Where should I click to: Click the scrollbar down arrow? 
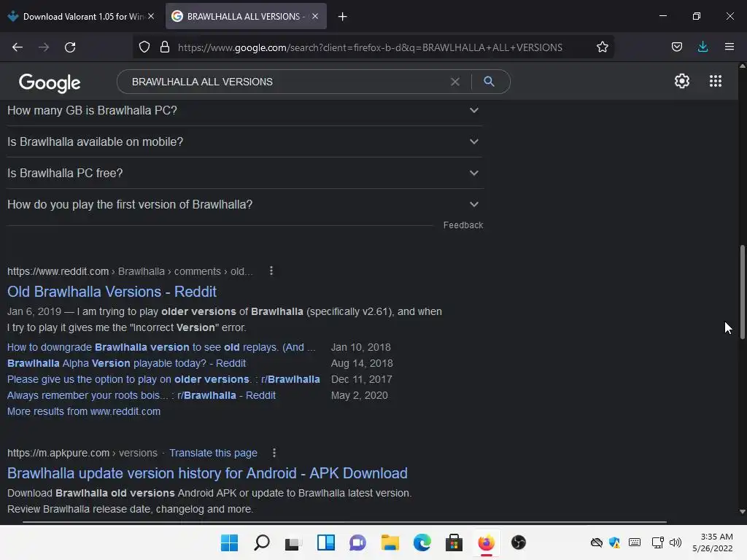click(x=742, y=513)
